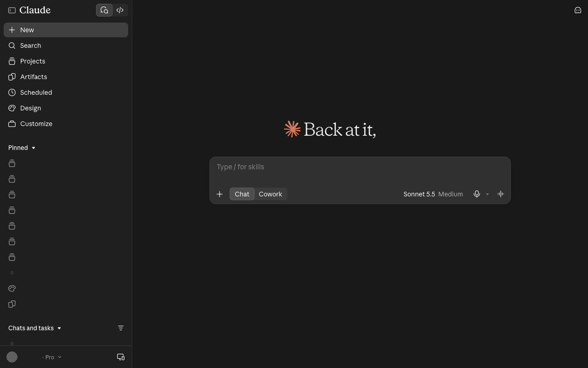Open the Sonnet 5.5 model selector
588x368 pixels.
click(433, 194)
